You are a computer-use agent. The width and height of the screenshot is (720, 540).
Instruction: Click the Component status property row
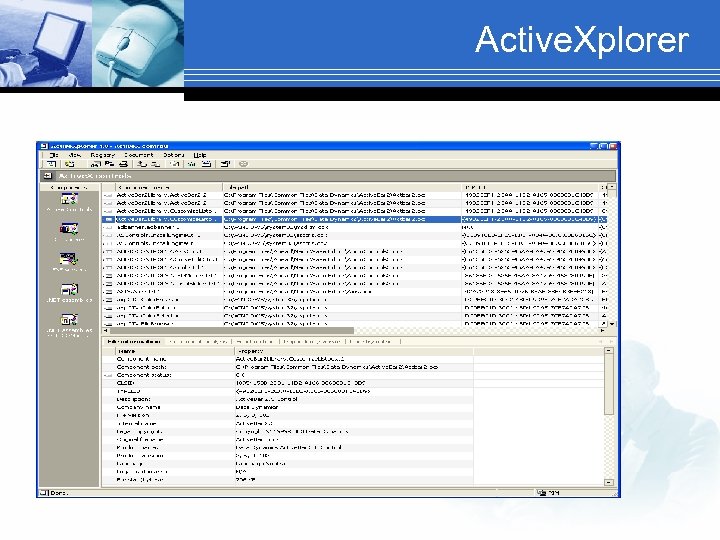tap(287, 375)
